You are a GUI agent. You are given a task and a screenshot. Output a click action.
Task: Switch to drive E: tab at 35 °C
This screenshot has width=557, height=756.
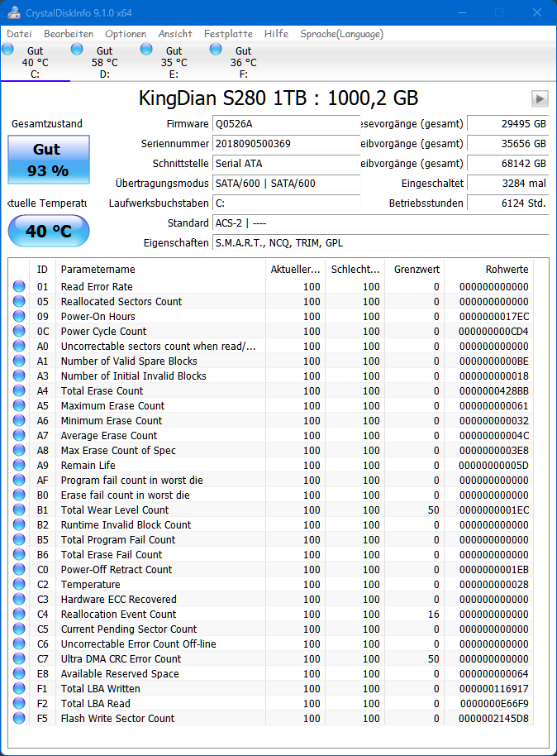174,62
